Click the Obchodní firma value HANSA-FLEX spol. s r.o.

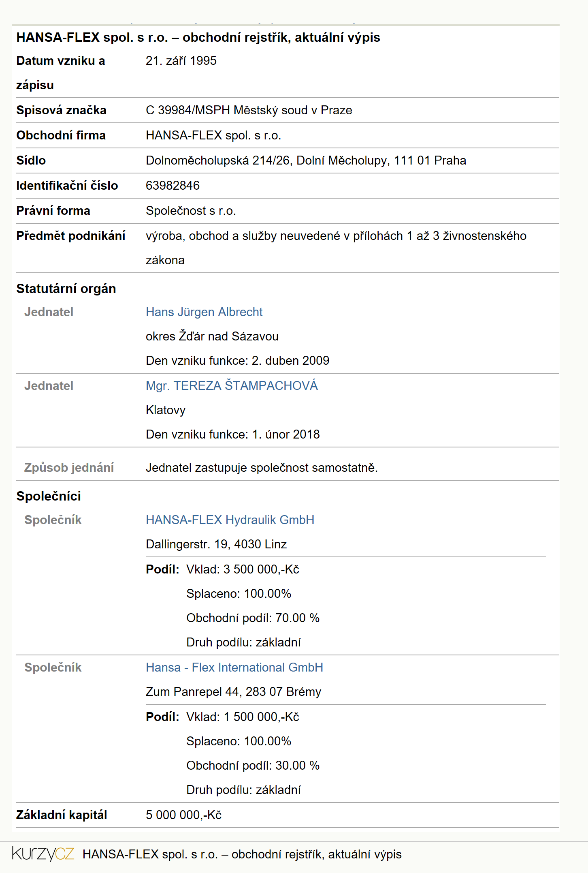point(213,135)
